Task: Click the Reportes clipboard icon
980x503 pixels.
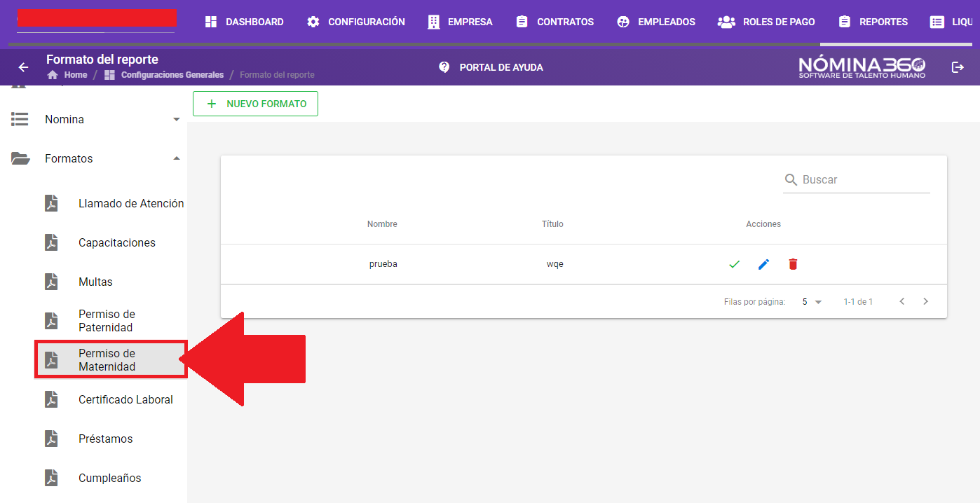Action: (844, 22)
